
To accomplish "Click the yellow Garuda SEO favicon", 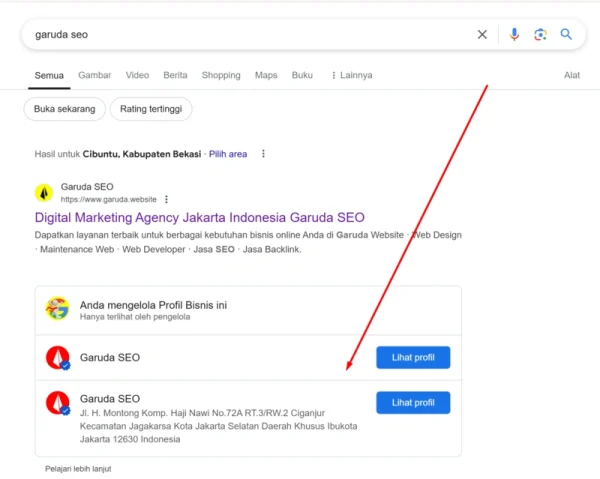I will (44, 193).
